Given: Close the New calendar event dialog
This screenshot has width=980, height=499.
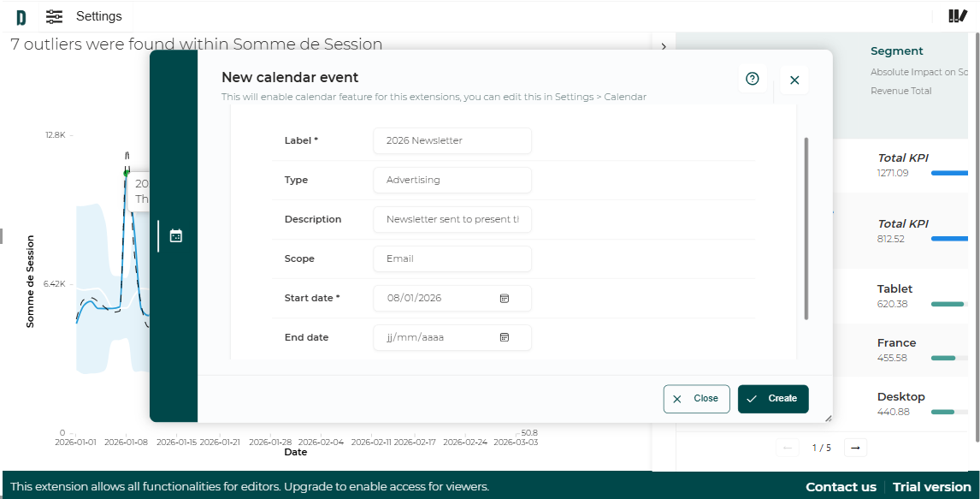Looking at the screenshot, I should 794,80.
